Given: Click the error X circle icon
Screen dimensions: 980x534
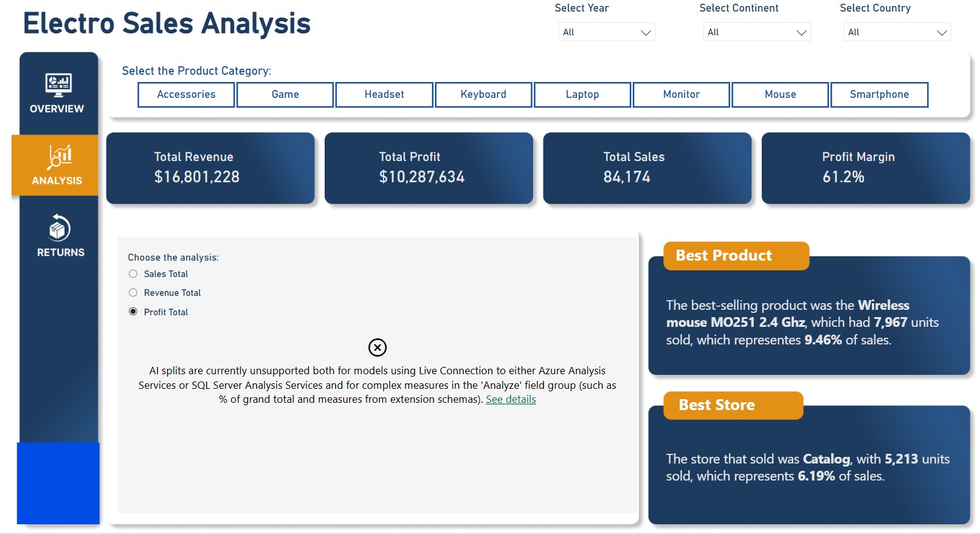Looking at the screenshot, I should 378,347.
